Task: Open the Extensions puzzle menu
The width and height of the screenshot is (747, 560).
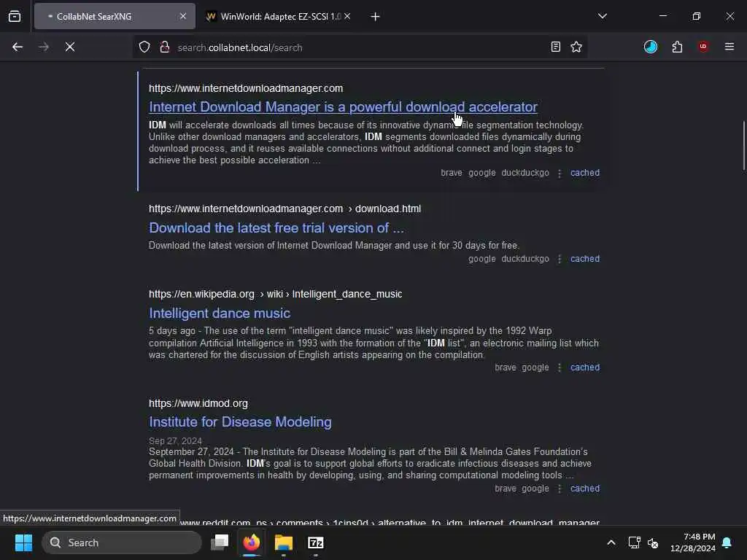Action: (x=677, y=47)
